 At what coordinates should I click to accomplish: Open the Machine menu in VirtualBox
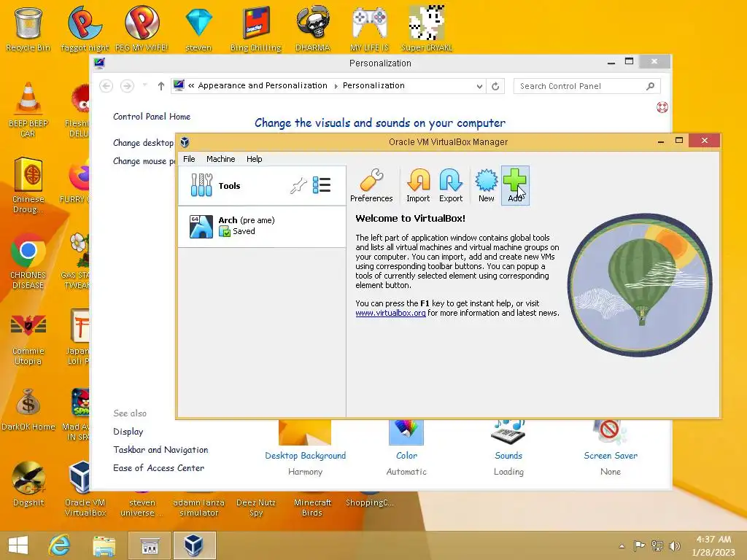coord(220,159)
